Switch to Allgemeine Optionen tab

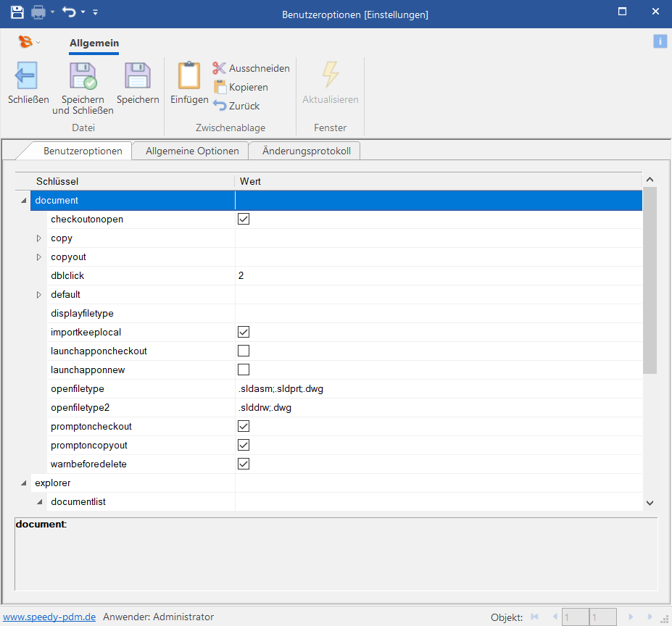point(191,151)
